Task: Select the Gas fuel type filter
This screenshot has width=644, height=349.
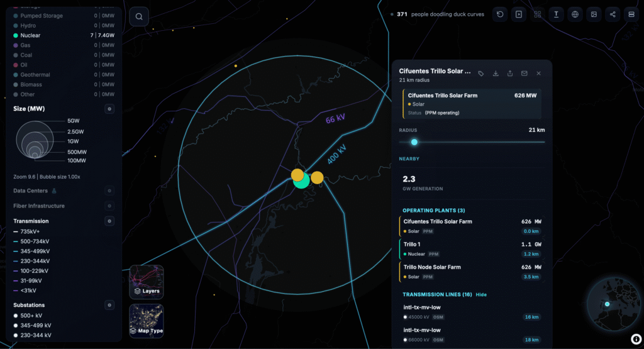Action: [x=26, y=45]
